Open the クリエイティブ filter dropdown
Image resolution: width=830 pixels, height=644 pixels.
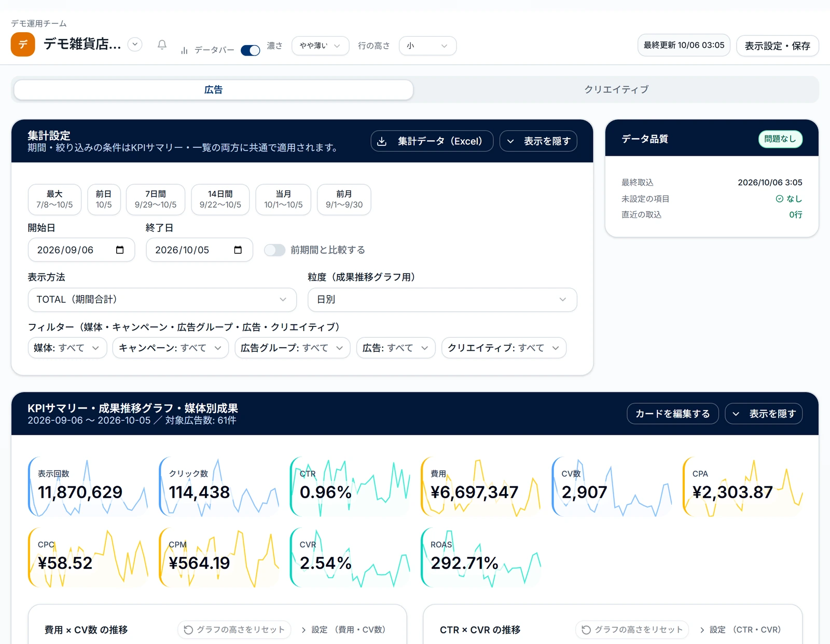pyautogui.click(x=504, y=348)
